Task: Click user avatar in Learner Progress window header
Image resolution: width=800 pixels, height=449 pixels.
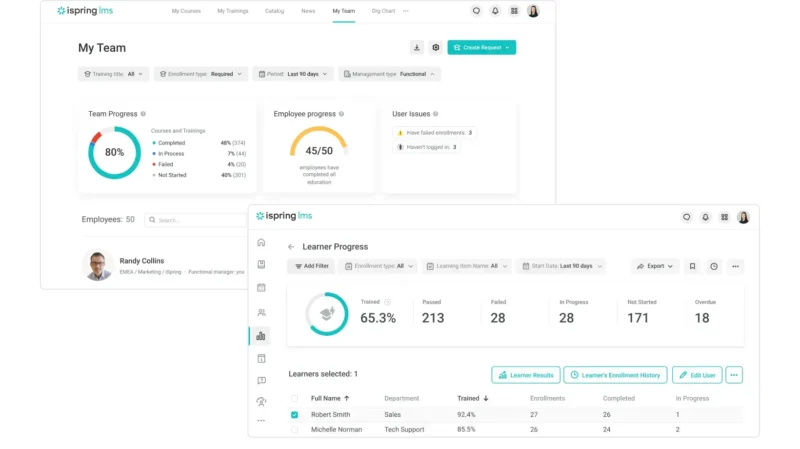Action: coord(743,217)
